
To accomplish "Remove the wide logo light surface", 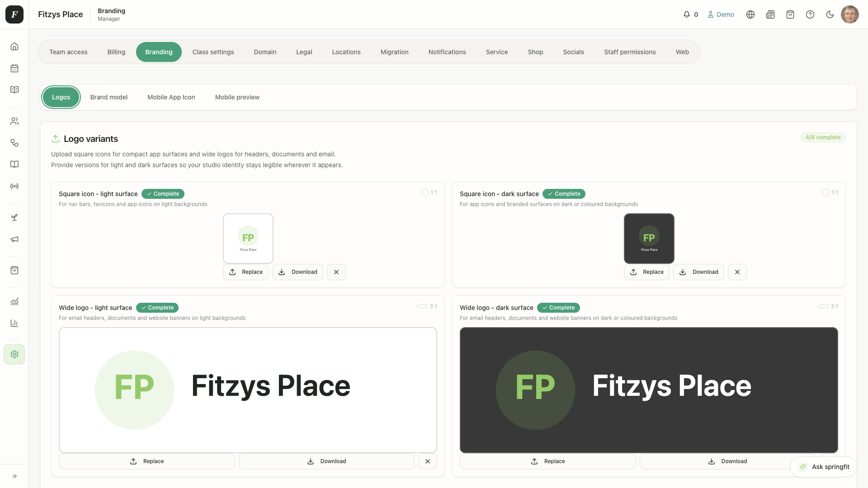I will (428, 461).
